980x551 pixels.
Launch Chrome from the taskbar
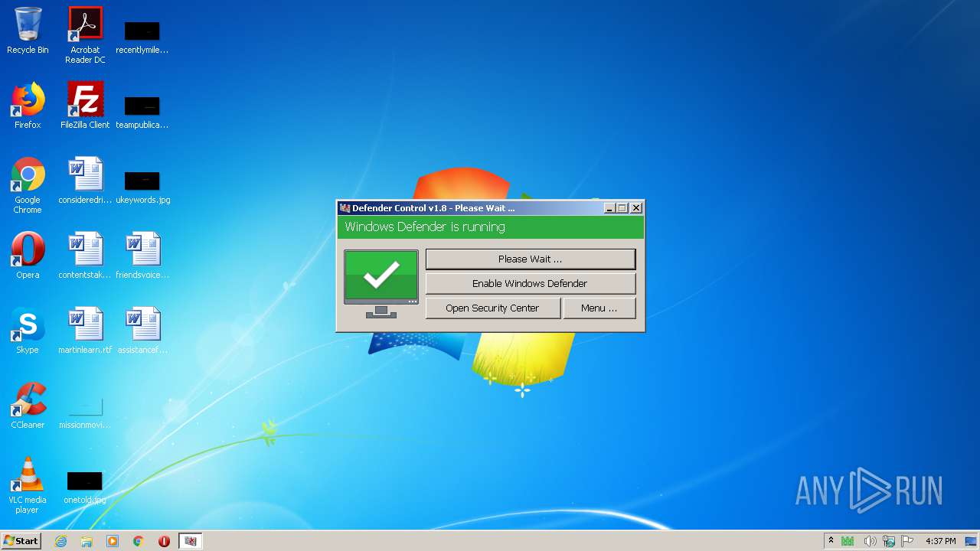coord(139,541)
